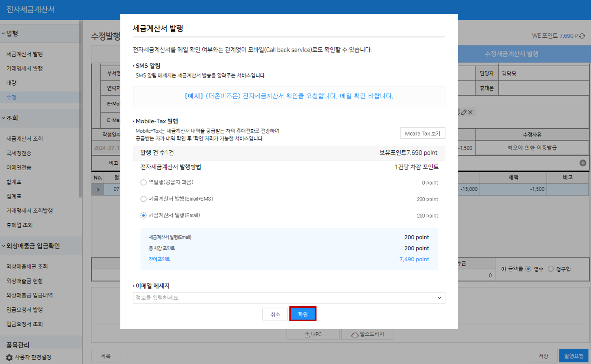This screenshot has width=591, height=364.
Task: Click the 내PC upload icon button
Action: coord(313,334)
